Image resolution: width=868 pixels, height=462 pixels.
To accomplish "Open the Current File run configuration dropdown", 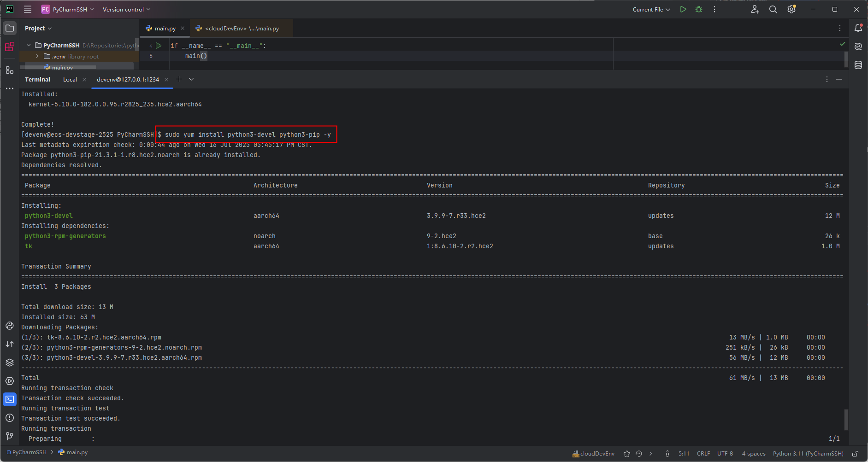I will click(x=651, y=9).
